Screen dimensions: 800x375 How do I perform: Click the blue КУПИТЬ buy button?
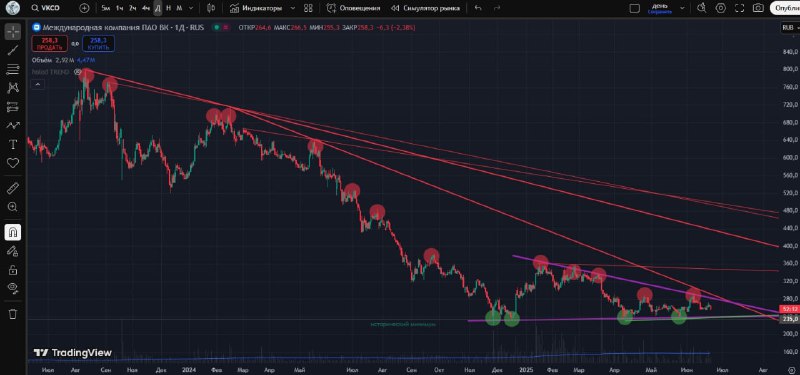pos(97,43)
